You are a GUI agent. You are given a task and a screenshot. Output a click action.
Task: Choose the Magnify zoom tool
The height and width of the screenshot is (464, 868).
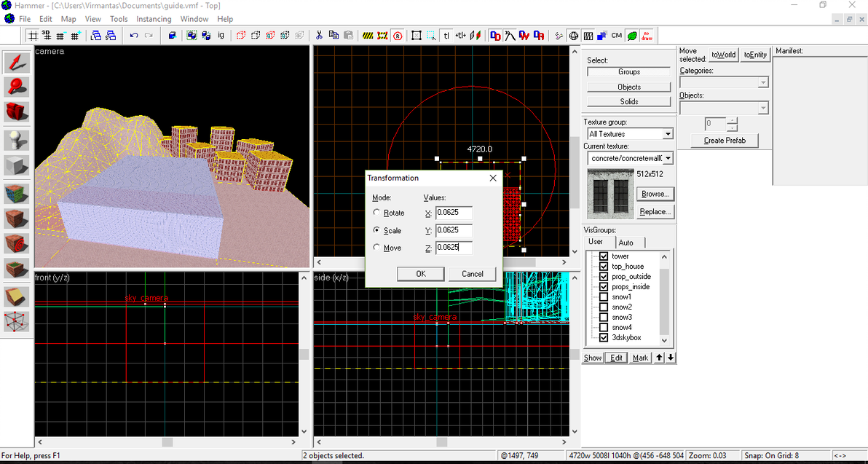(x=17, y=87)
